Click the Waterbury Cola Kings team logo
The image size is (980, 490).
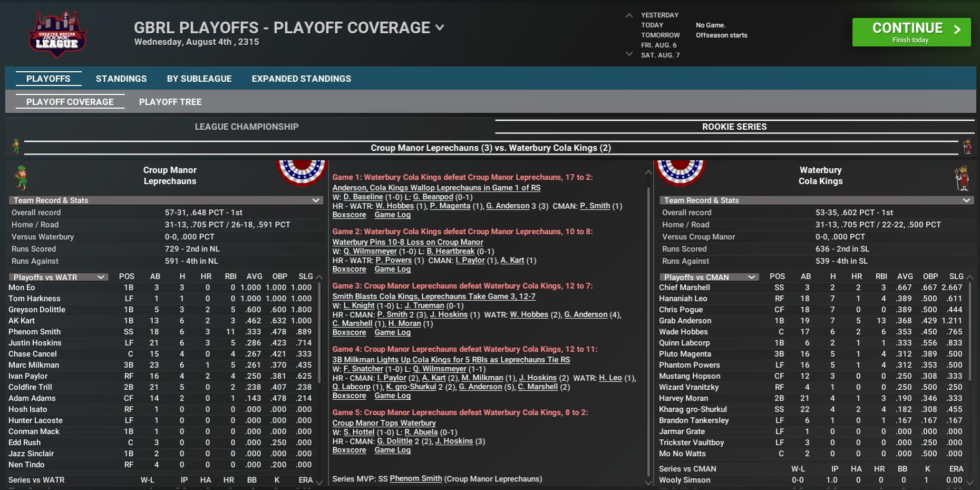pyautogui.click(x=963, y=178)
